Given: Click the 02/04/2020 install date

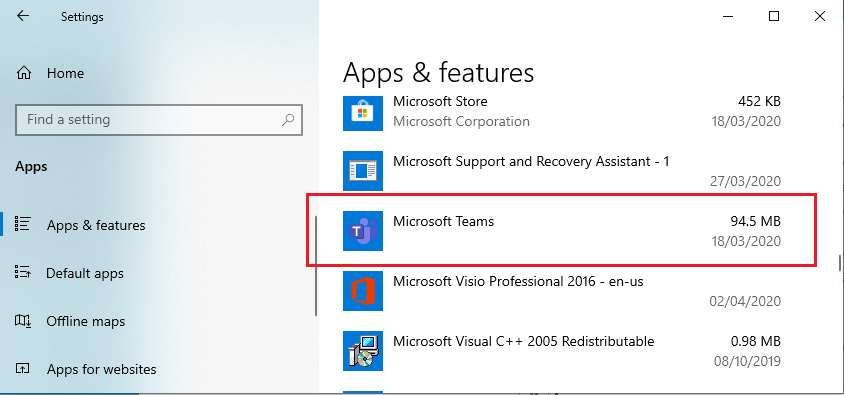Looking at the screenshot, I should click(x=744, y=301).
